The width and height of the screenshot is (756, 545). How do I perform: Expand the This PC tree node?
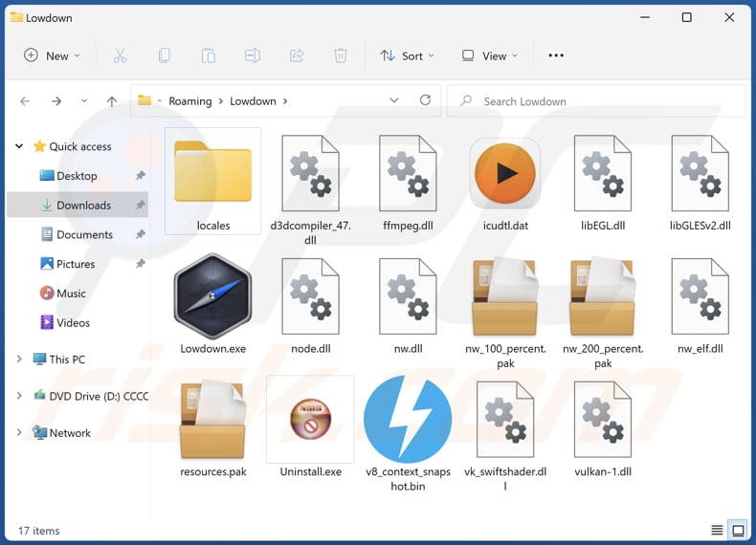click(19, 360)
